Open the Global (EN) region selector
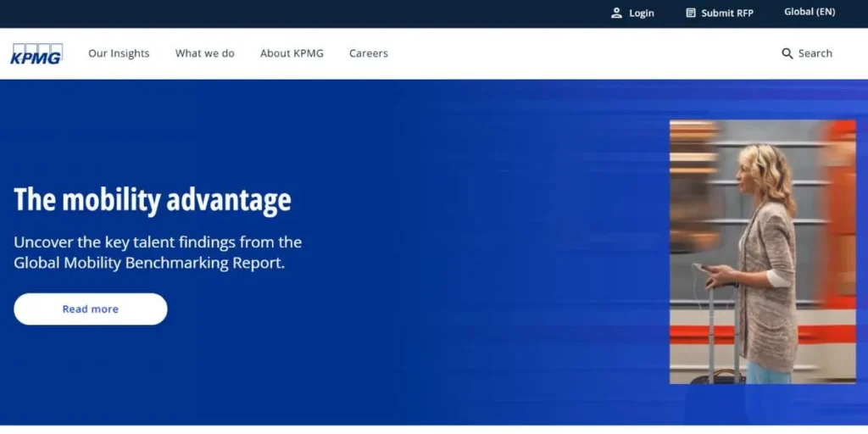 point(810,12)
